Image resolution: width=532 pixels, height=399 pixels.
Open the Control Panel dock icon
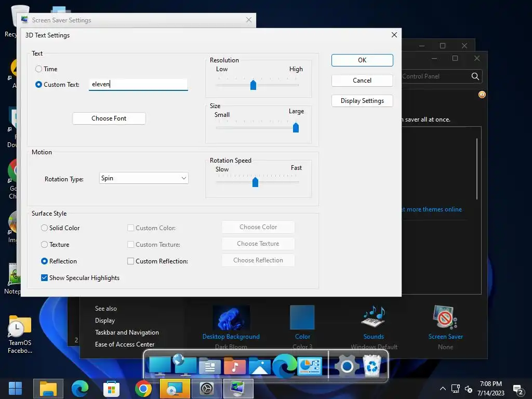click(x=310, y=366)
